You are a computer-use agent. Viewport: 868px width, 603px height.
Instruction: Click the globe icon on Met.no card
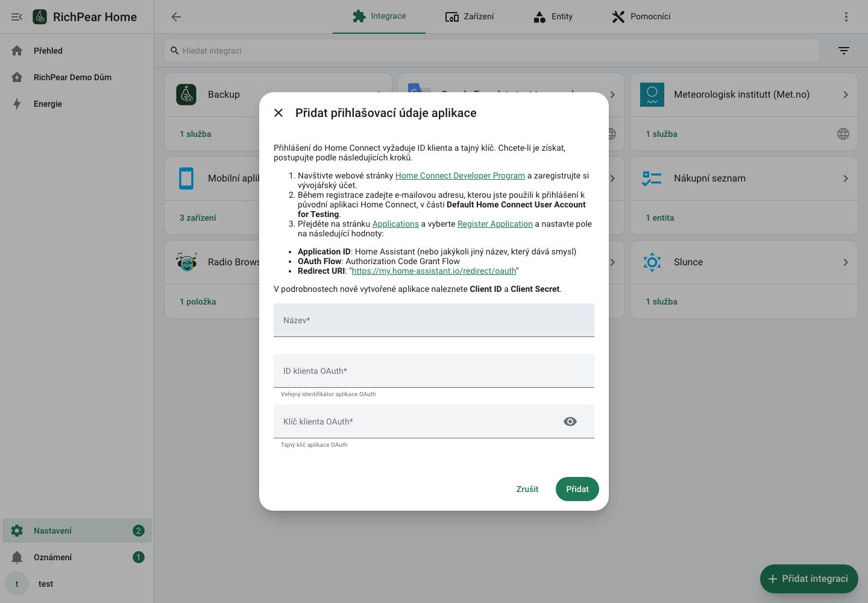coord(843,134)
